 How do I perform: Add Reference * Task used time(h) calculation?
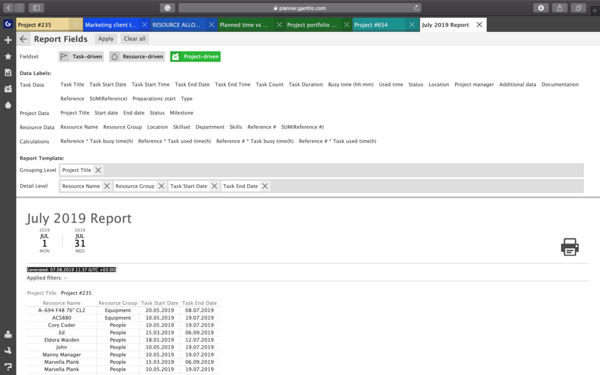(174, 141)
